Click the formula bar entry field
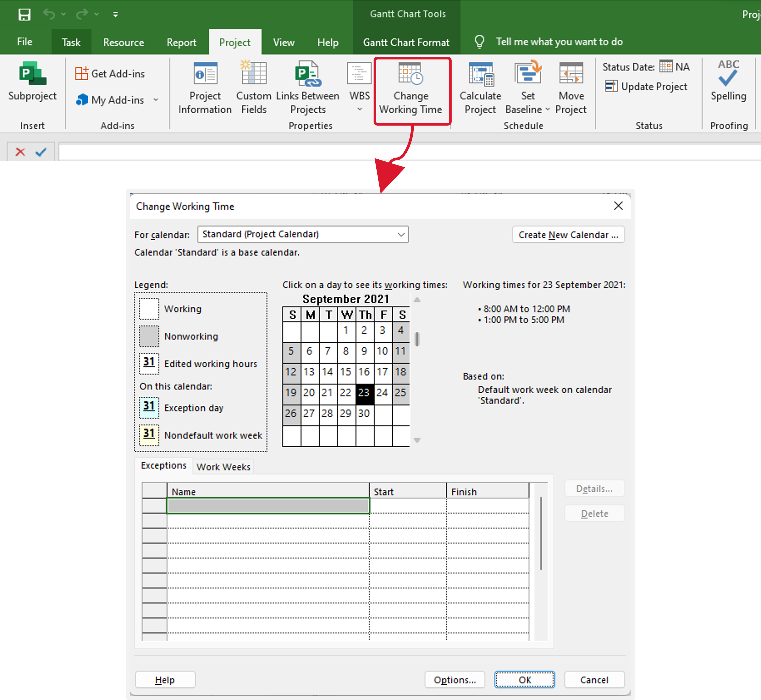 coord(409,152)
